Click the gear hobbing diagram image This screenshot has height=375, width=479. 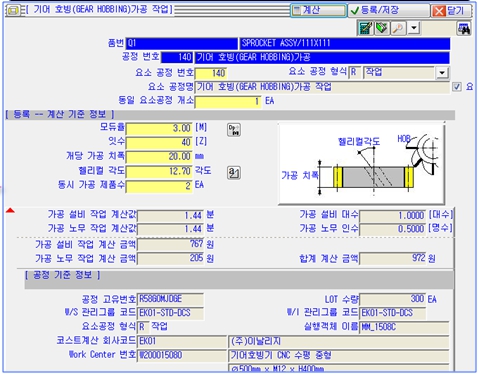(361, 163)
